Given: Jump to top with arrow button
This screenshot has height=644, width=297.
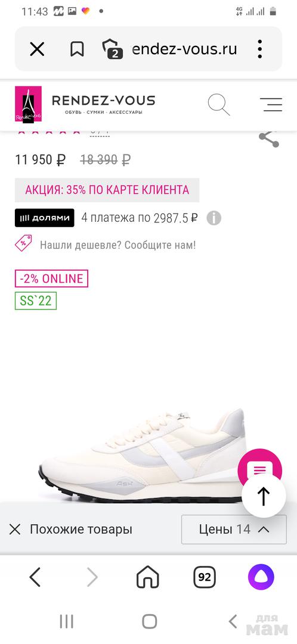Looking at the screenshot, I should pos(264,496).
